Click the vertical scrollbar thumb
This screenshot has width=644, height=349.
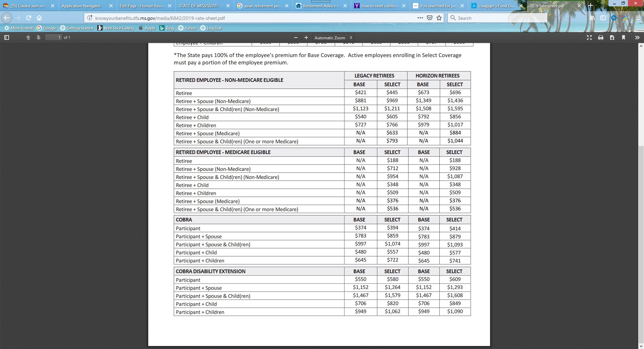coord(641,244)
